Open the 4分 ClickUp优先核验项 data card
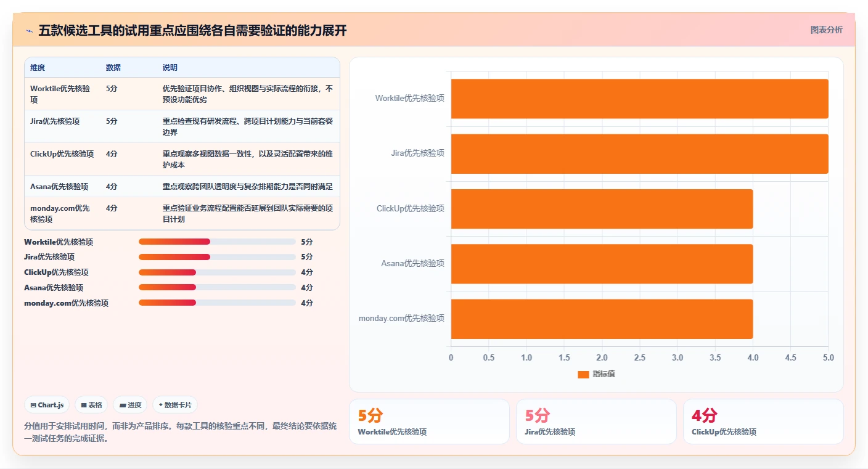 point(763,422)
